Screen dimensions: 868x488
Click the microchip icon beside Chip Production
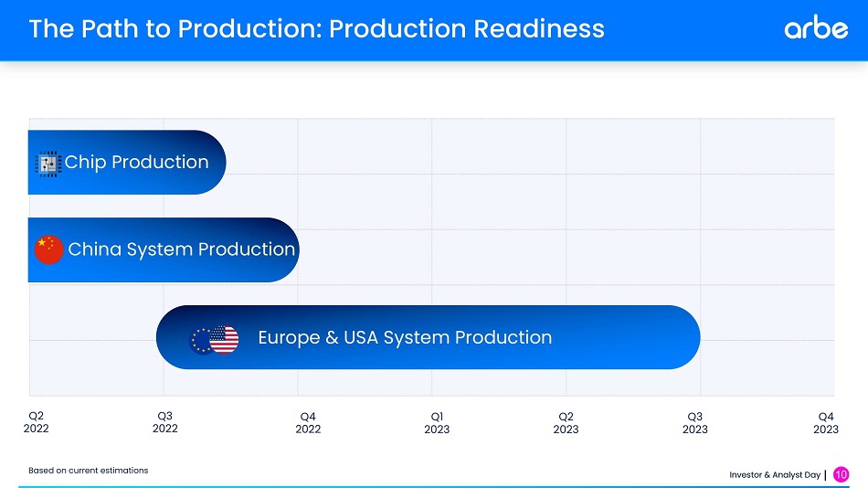click(48, 164)
